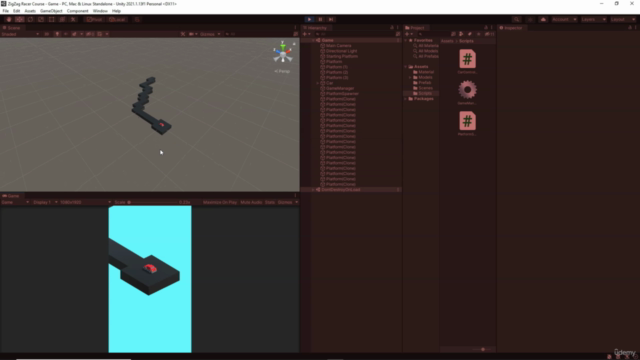Toggle Mute Audio in Game view
Viewport: 640px width, 360px height.
click(x=251, y=202)
